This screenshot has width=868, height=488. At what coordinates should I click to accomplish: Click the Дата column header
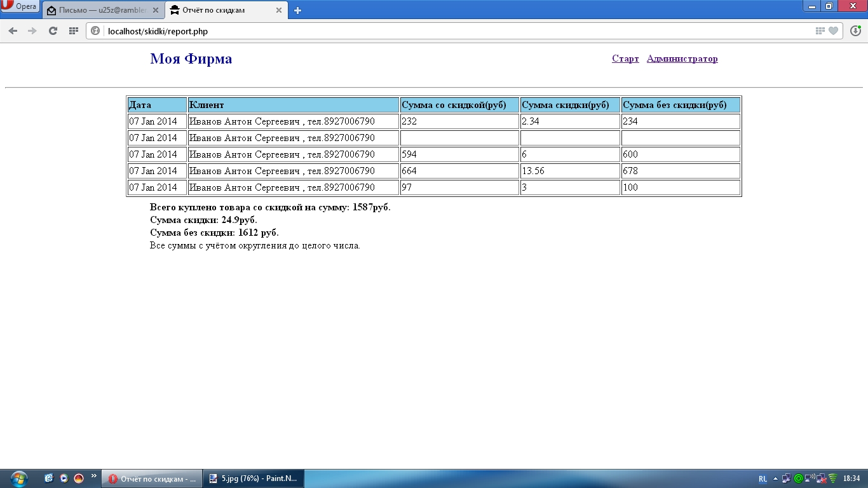(157, 105)
